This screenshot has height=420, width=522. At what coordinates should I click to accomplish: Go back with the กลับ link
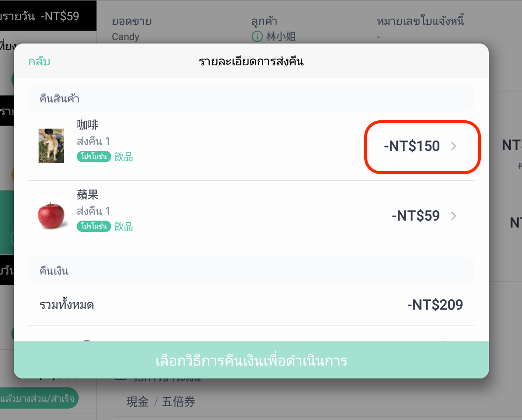(x=39, y=61)
